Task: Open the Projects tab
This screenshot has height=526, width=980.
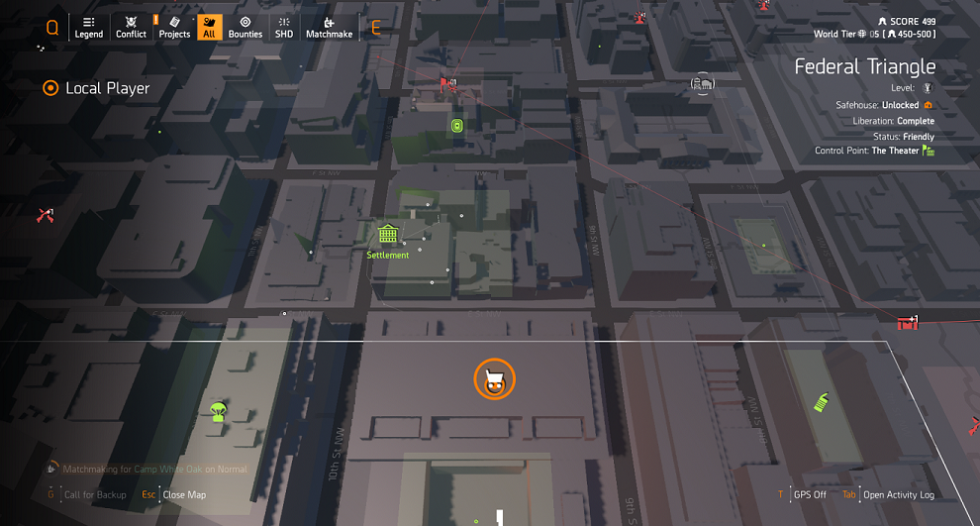Action: 174,28
